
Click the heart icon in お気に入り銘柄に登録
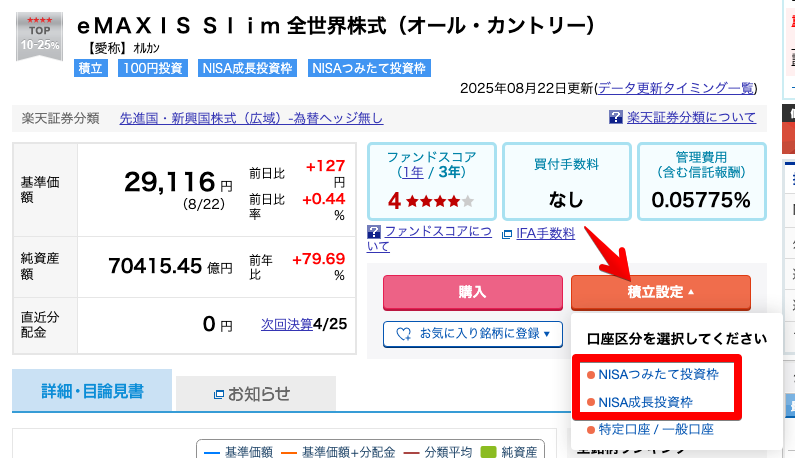click(404, 334)
